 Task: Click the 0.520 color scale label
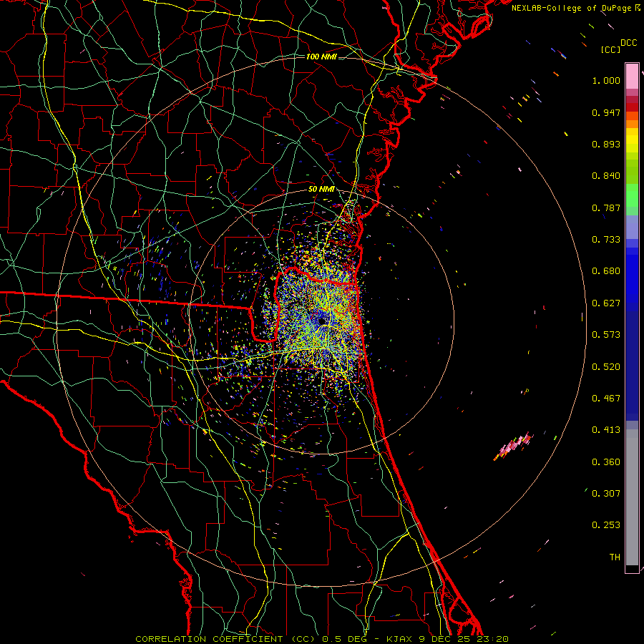tap(606, 367)
